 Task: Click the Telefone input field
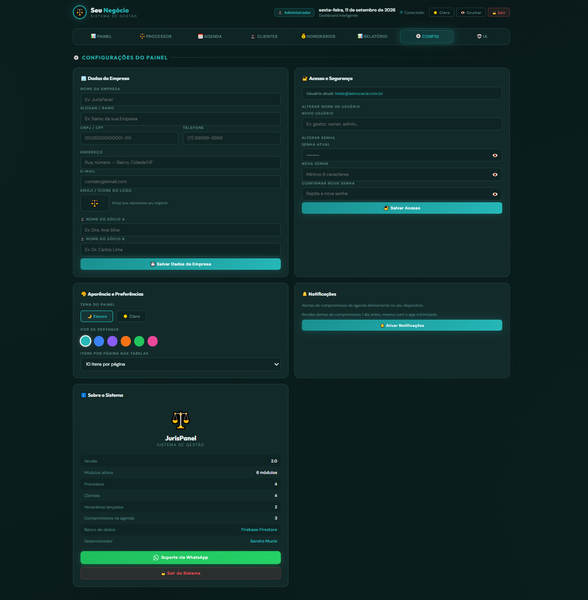pyautogui.click(x=232, y=138)
